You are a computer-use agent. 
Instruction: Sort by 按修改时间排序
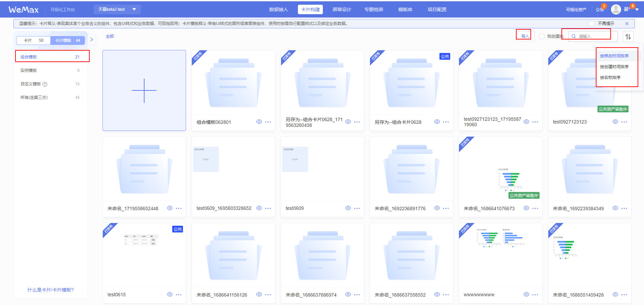coord(614,56)
